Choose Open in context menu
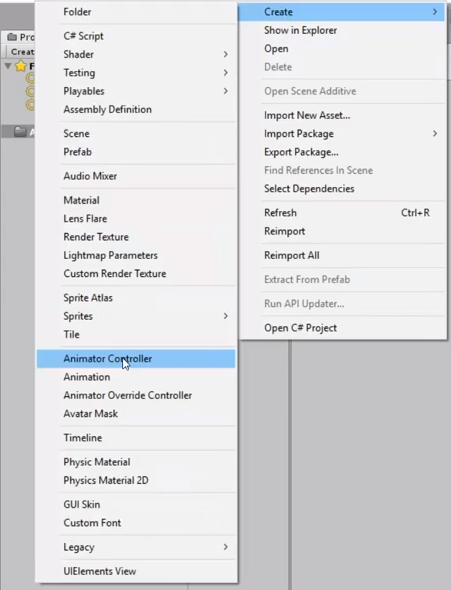This screenshot has height=590, width=451. pos(342,49)
